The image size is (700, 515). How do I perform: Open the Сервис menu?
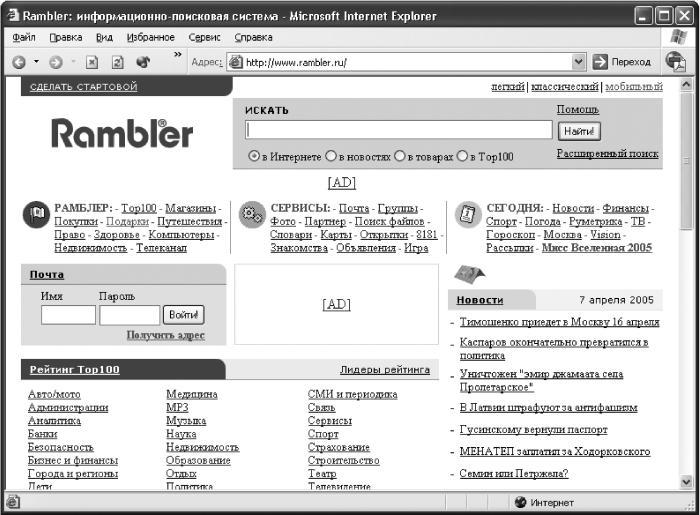(x=204, y=37)
